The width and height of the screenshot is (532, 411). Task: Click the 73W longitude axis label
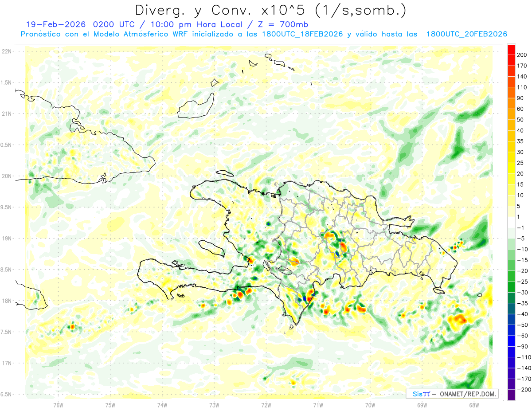click(214, 405)
